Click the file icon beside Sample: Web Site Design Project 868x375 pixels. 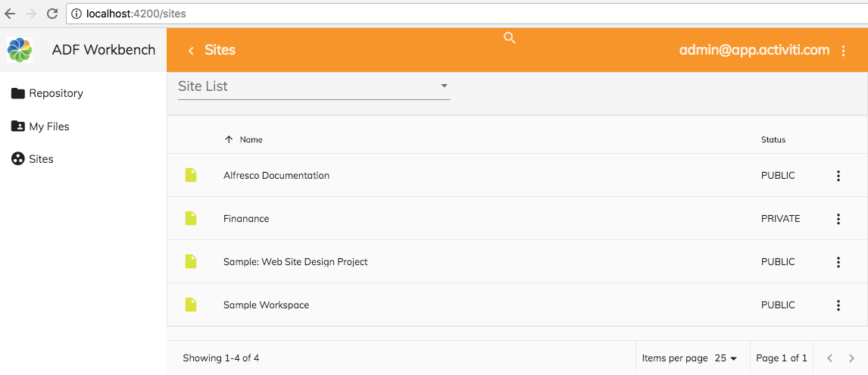[191, 261]
